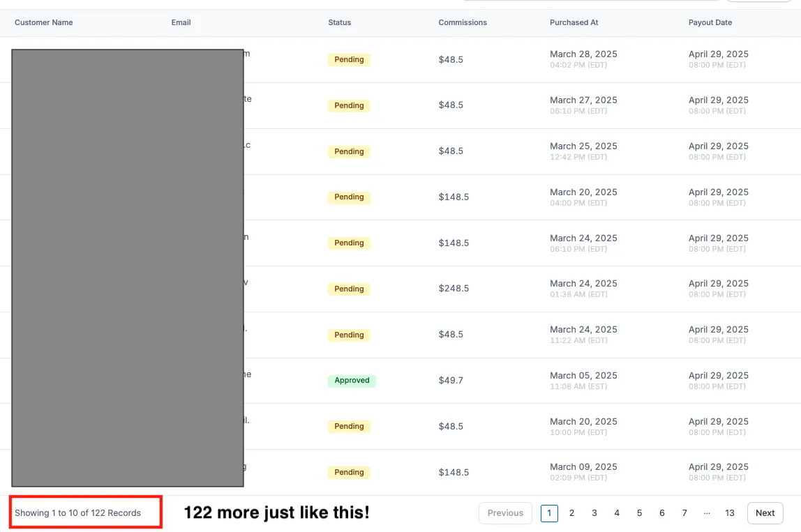This screenshot has width=801, height=532.
Task: Click the March 25, 2025 purchase date
Action: coord(583,146)
